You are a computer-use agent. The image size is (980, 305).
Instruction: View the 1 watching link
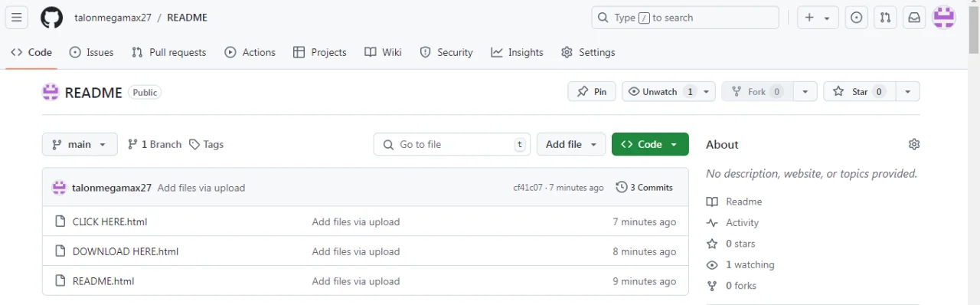tap(740, 264)
